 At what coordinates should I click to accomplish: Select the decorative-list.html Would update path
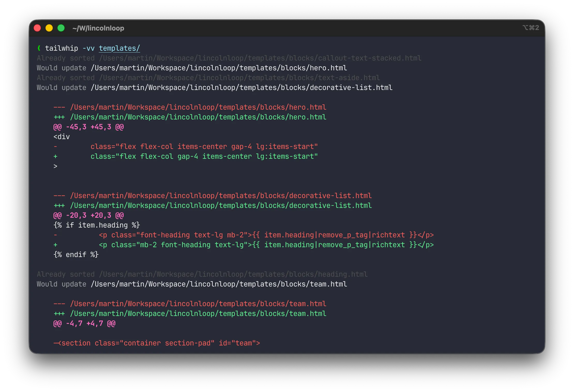[215, 87]
